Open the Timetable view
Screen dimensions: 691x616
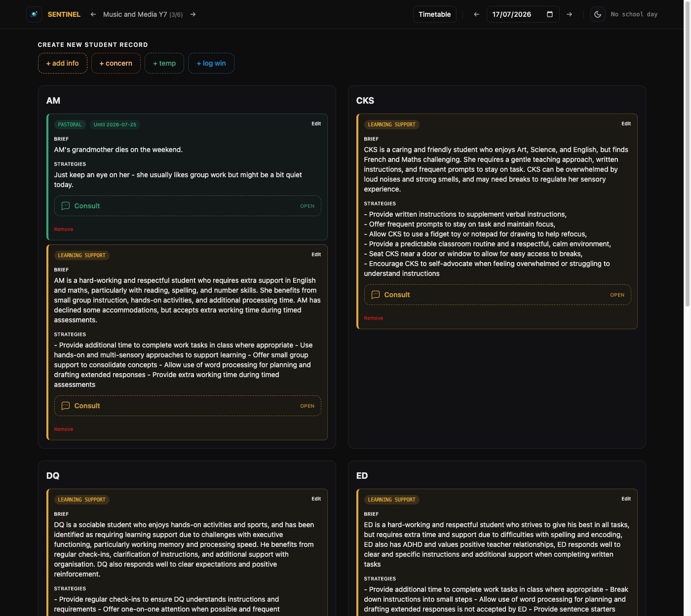(x=435, y=14)
